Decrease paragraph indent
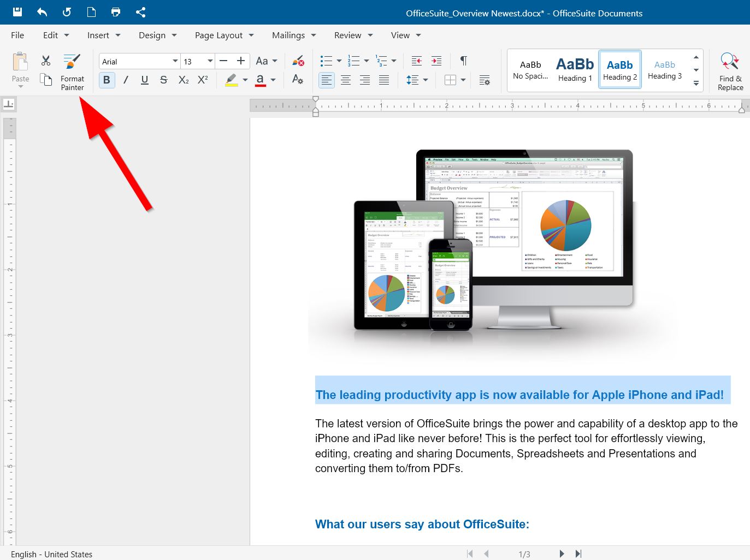The width and height of the screenshot is (750, 560). pos(417,61)
